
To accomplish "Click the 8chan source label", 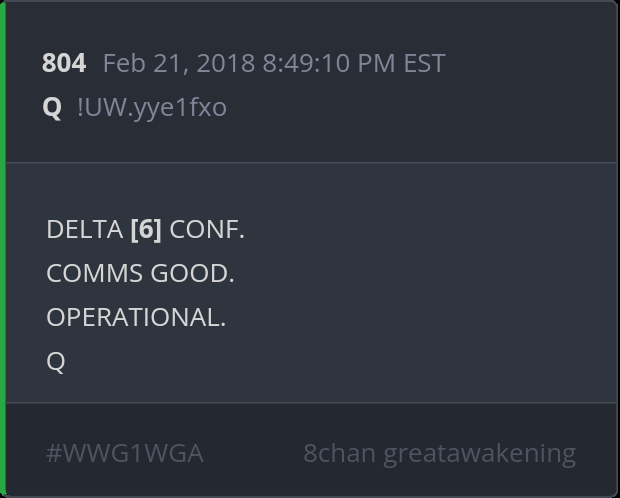I will click(340, 453).
